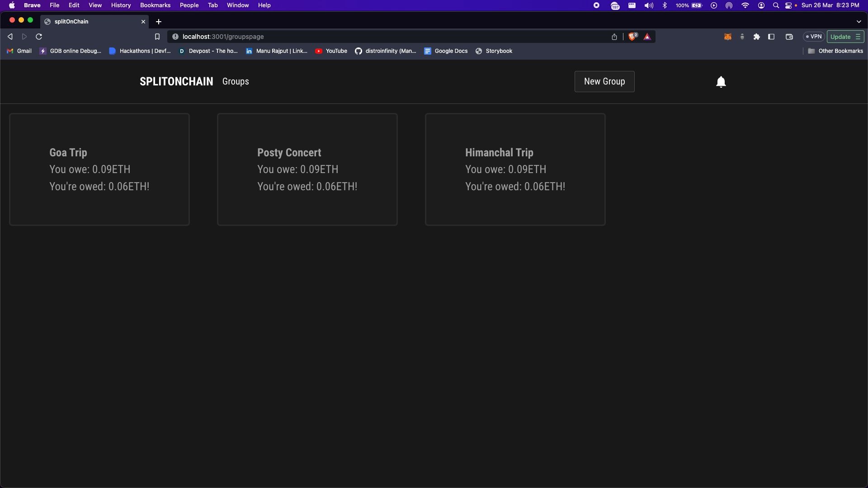Image resolution: width=868 pixels, height=488 pixels.
Task: Click the page reload/refresh button
Action: click(x=39, y=37)
